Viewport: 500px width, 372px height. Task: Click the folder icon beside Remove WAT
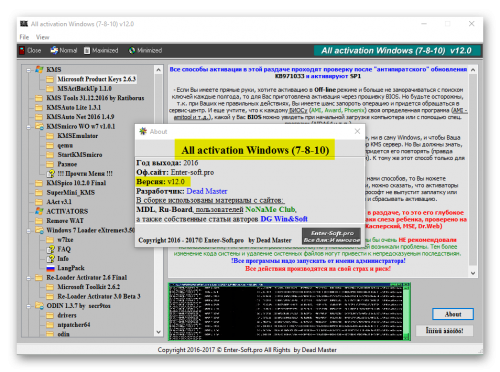(39, 221)
